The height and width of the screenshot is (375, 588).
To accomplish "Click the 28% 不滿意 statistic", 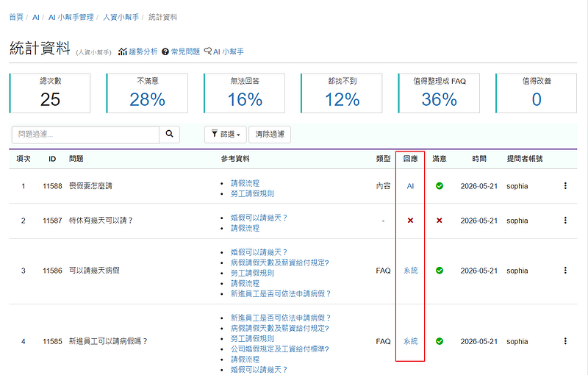I will pos(148,100).
